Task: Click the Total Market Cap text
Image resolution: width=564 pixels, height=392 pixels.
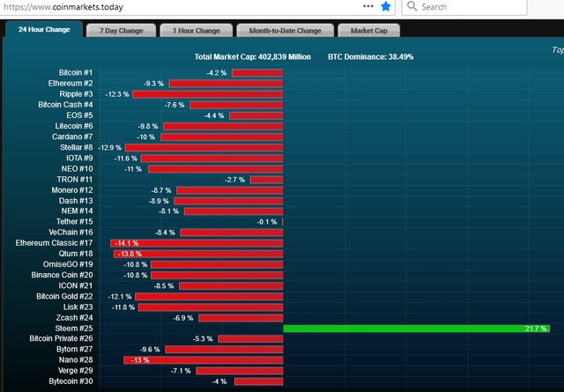Action: (x=253, y=57)
